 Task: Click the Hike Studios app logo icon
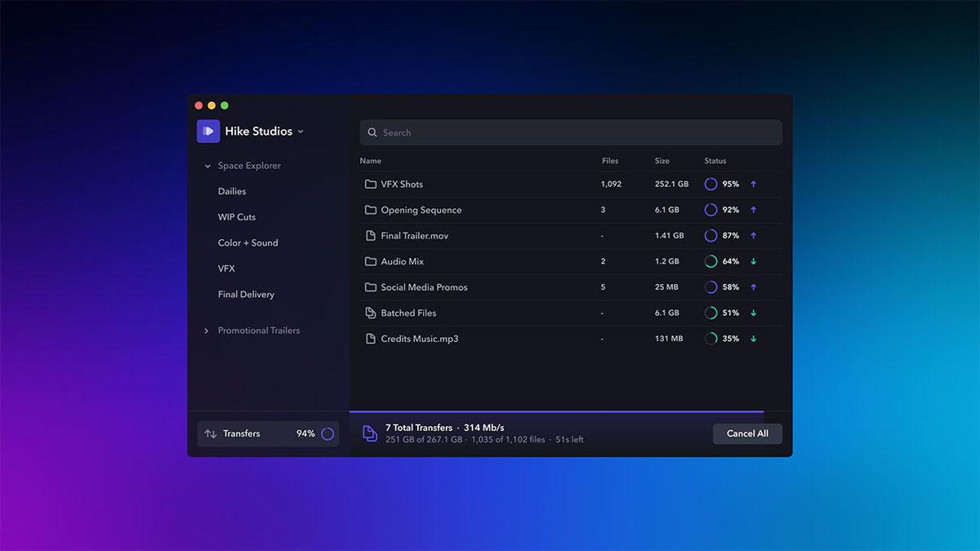click(x=207, y=131)
